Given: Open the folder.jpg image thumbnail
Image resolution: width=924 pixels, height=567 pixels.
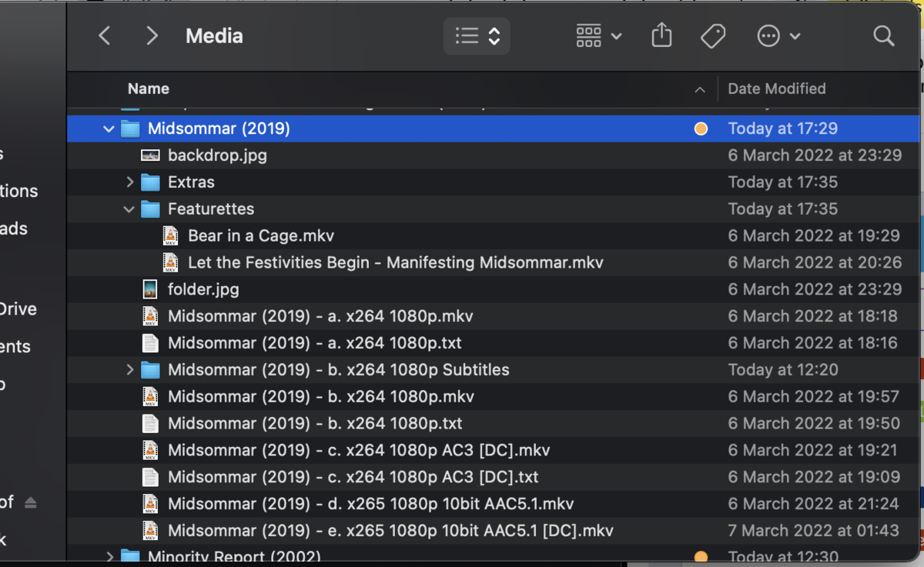Looking at the screenshot, I should tap(150, 289).
